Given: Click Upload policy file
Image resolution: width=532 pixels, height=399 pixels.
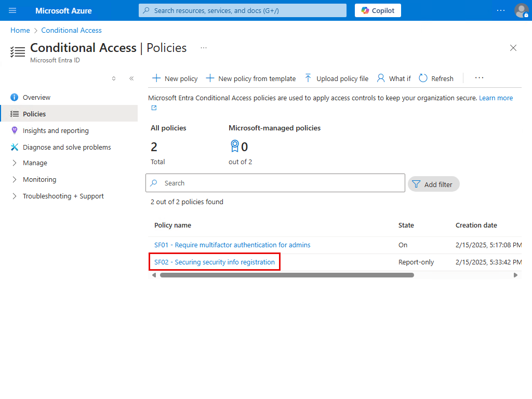Looking at the screenshot, I should click(x=336, y=78).
